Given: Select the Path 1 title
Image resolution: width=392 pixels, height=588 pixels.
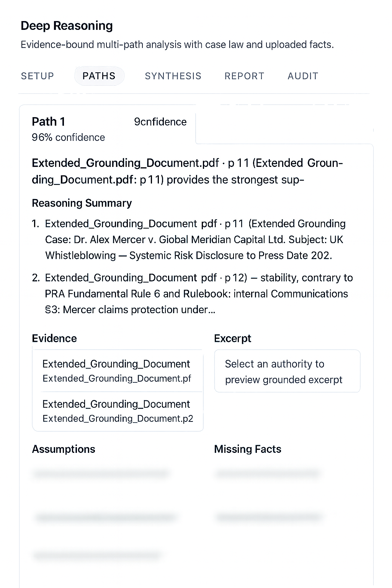Looking at the screenshot, I should [49, 122].
